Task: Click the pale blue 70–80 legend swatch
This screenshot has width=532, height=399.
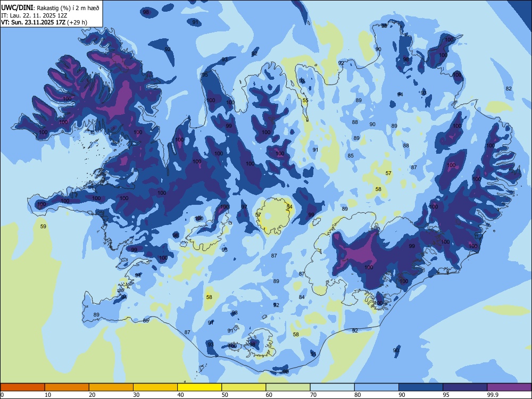Action: point(332,387)
